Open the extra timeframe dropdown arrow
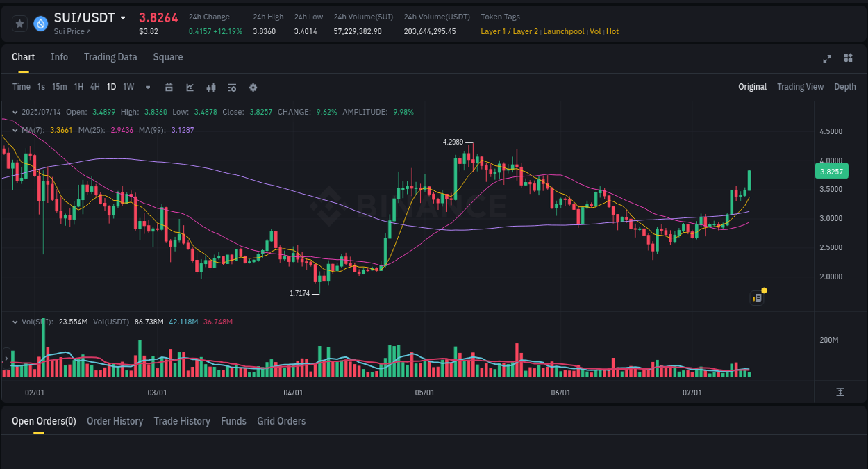This screenshot has width=868, height=469. [x=147, y=87]
